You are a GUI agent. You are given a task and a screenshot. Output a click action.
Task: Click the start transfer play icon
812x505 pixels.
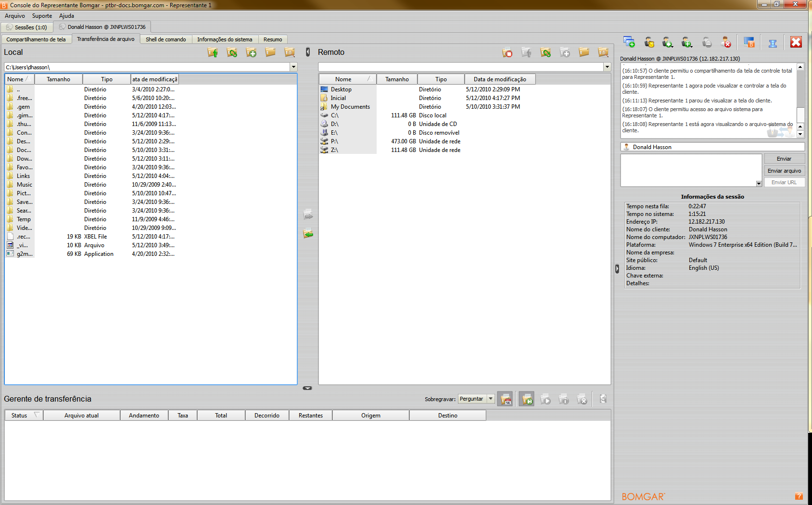(x=546, y=399)
